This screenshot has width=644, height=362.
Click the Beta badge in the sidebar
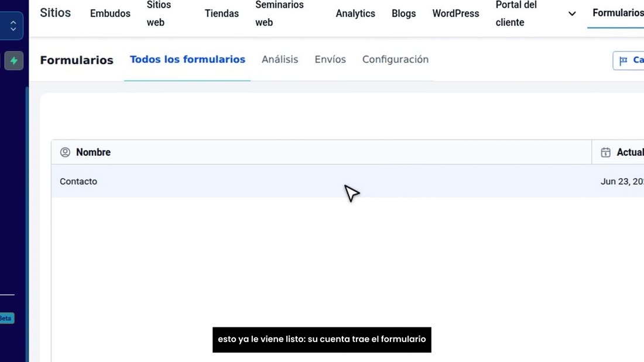pyautogui.click(x=6, y=318)
